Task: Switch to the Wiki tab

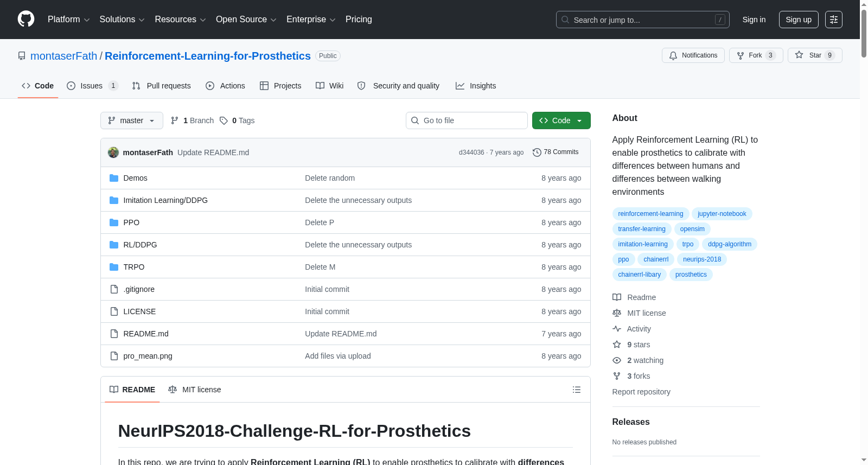Action: (330, 86)
